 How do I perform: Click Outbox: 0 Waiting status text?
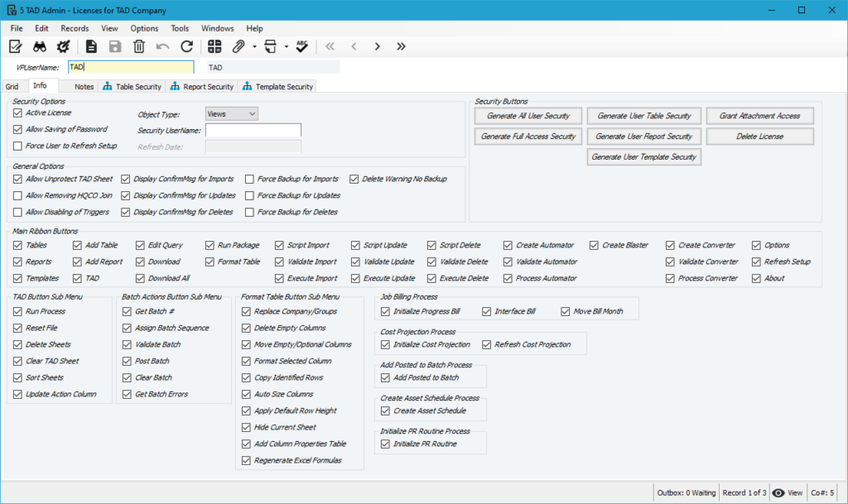pos(687,492)
